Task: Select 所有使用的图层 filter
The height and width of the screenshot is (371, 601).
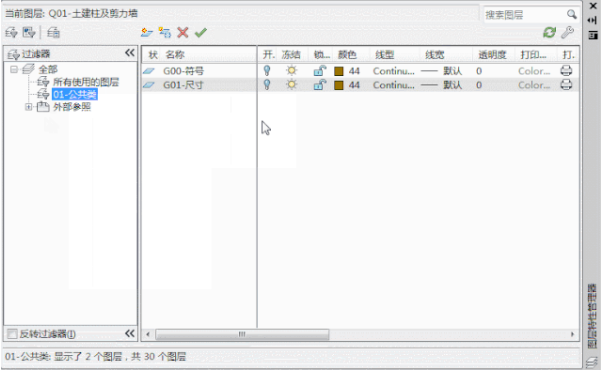Action: tap(86, 82)
